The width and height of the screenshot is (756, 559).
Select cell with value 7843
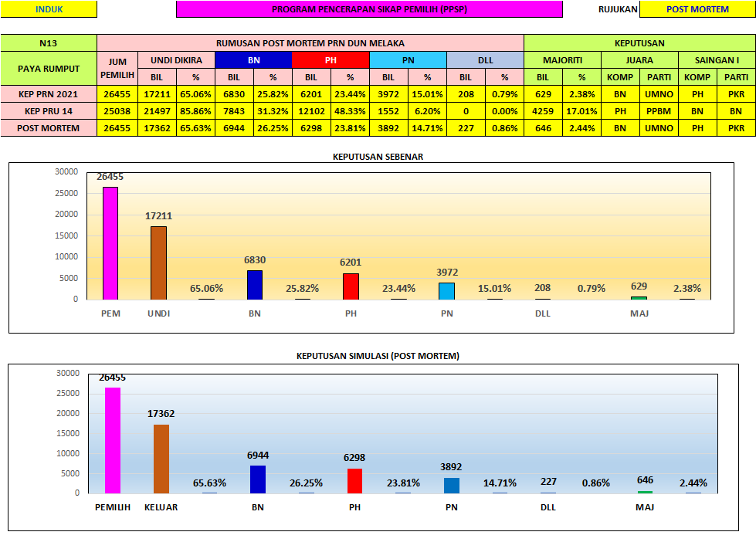[x=234, y=111]
